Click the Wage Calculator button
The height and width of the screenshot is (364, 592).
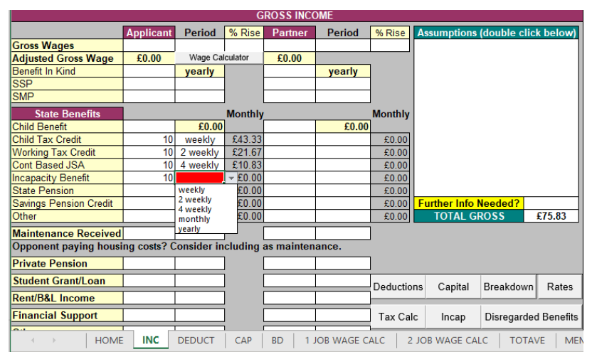click(219, 58)
